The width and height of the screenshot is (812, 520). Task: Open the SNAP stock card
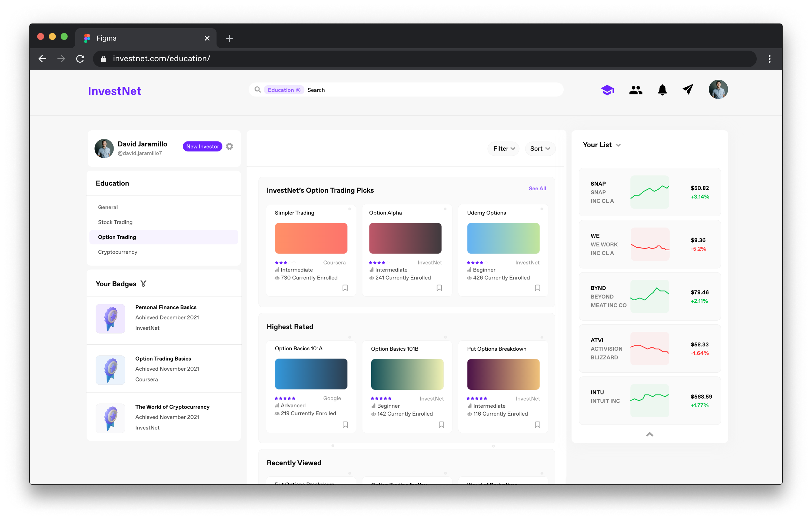pyautogui.click(x=650, y=192)
